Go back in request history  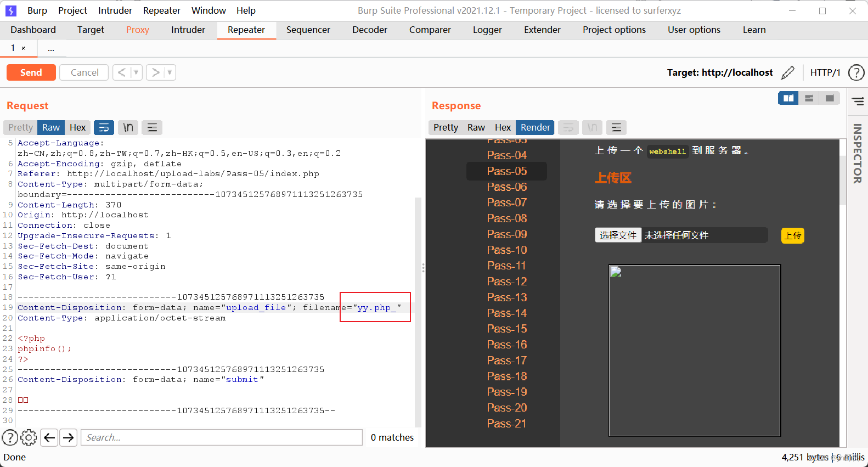click(x=121, y=72)
